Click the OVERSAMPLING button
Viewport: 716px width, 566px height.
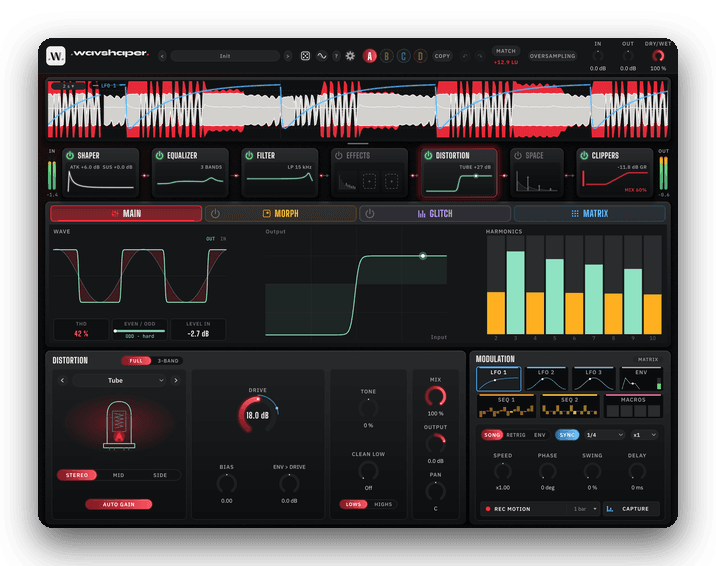point(553,56)
